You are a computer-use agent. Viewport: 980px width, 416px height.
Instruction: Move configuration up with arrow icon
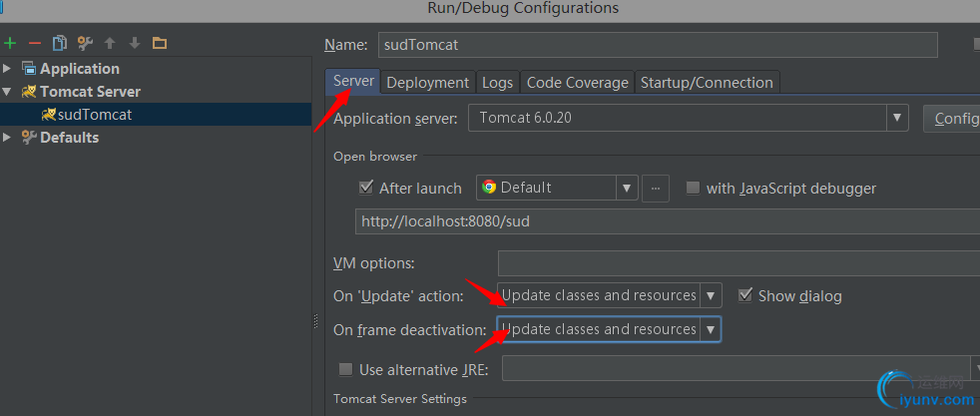click(x=110, y=43)
